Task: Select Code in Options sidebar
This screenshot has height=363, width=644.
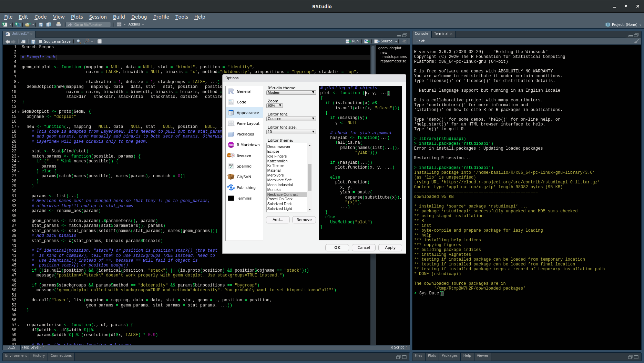Action: pos(244,102)
